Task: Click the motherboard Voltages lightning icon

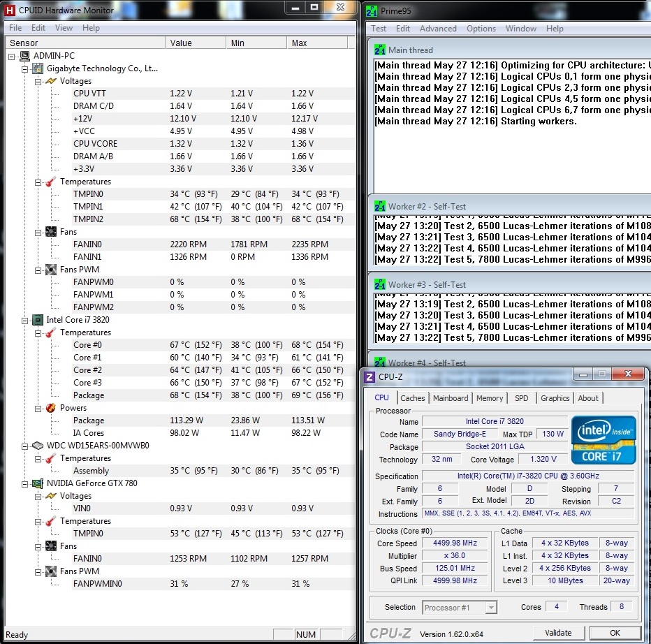Action: coord(51,81)
